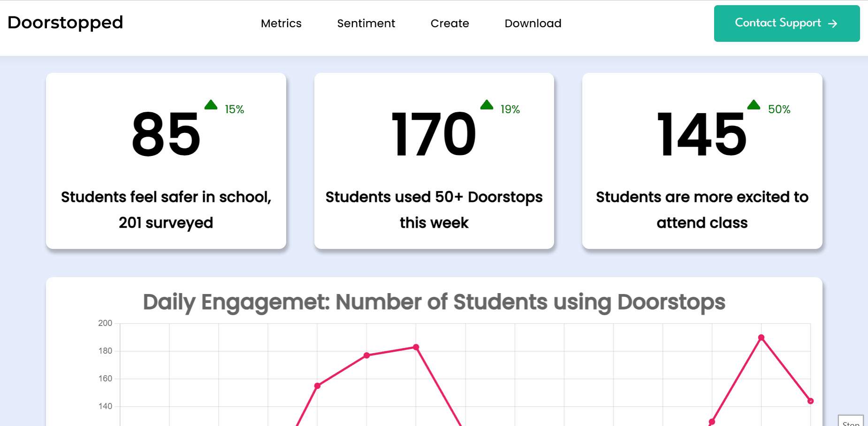Click the green up-triangle beside 19%
868x426 pixels.
coord(487,105)
